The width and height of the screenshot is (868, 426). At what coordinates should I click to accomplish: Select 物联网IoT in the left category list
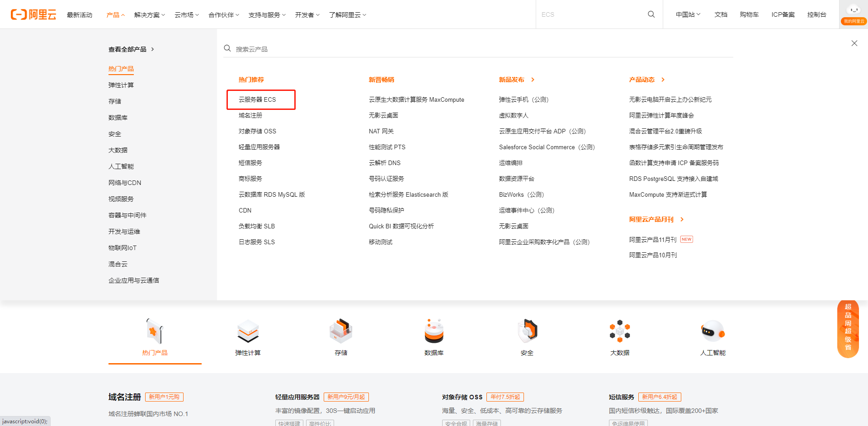point(123,248)
